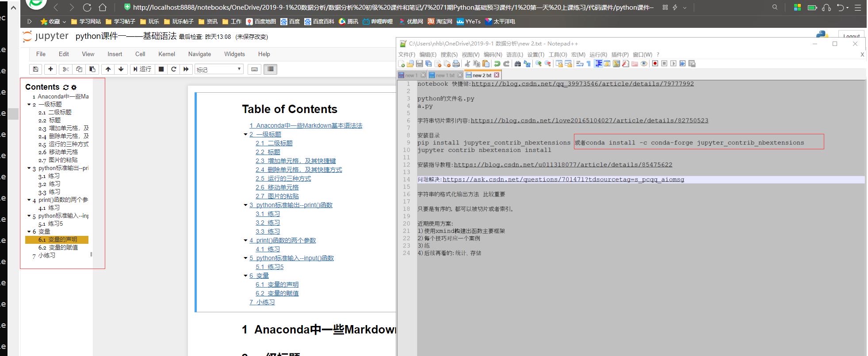
Task: Toggle show all characters in Notepad++
Action: pos(589,64)
